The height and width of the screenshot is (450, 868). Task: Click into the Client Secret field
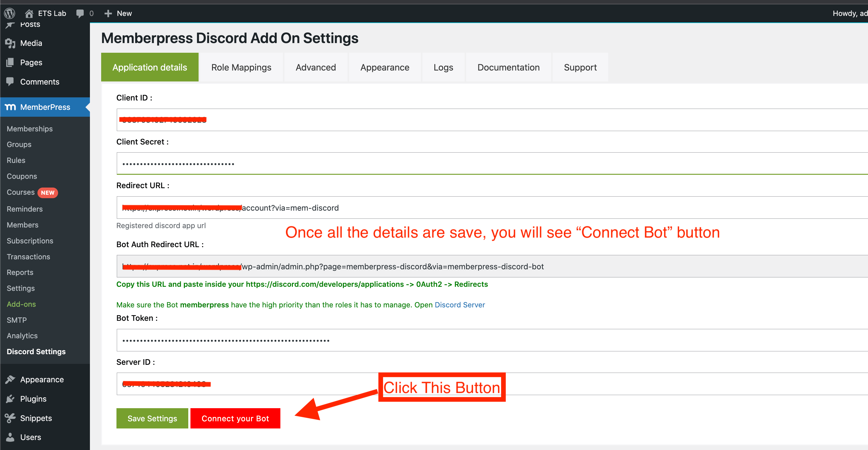click(x=492, y=164)
